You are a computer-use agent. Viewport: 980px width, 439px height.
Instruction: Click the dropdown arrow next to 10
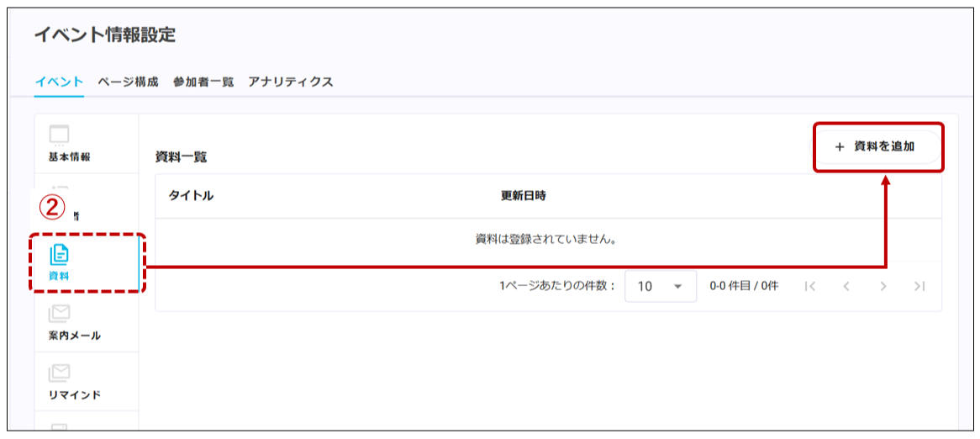[677, 287]
